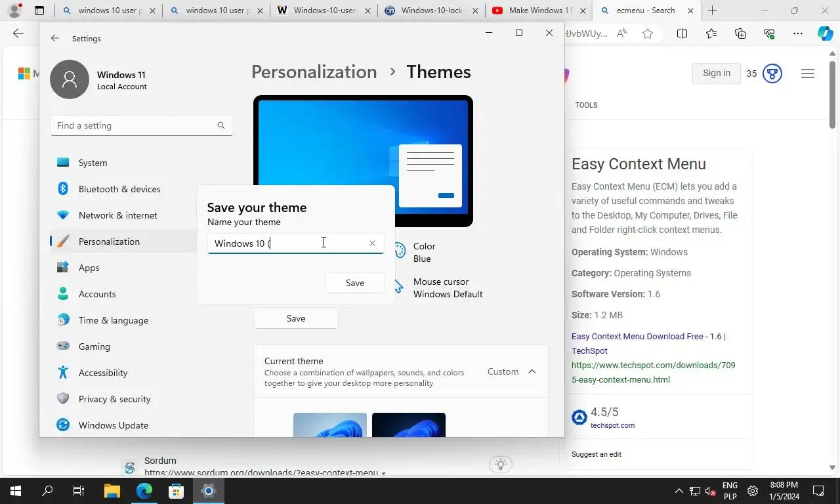
Task: Select the dark Windows 11 theme thumbnail
Action: [x=409, y=425]
